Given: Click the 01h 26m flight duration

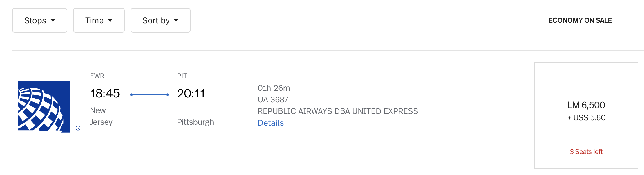Looking at the screenshot, I should click(274, 88).
